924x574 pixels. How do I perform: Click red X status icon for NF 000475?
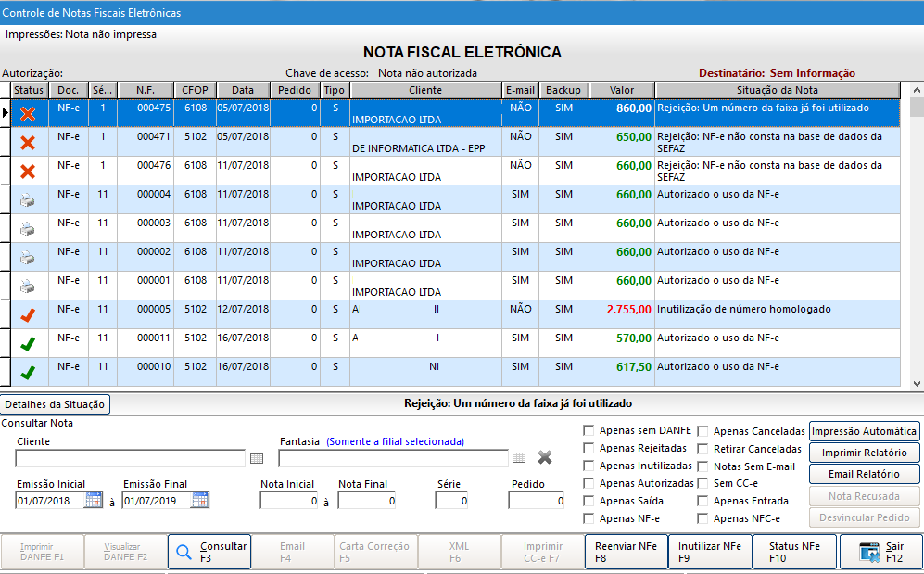[x=28, y=114]
